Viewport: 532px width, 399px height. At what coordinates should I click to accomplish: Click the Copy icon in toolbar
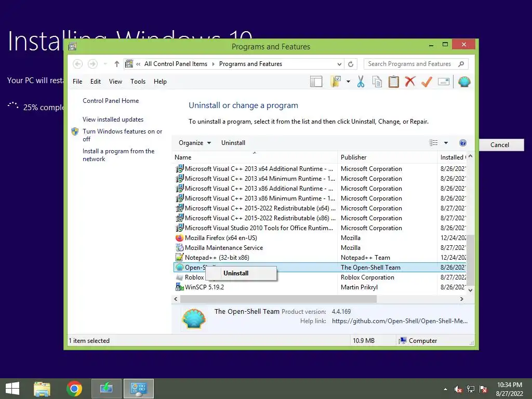pyautogui.click(x=377, y=82)
